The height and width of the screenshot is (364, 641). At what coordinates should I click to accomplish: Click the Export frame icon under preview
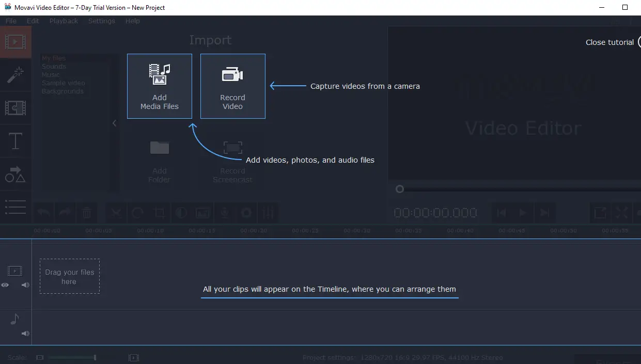click(x=600, y=212)
